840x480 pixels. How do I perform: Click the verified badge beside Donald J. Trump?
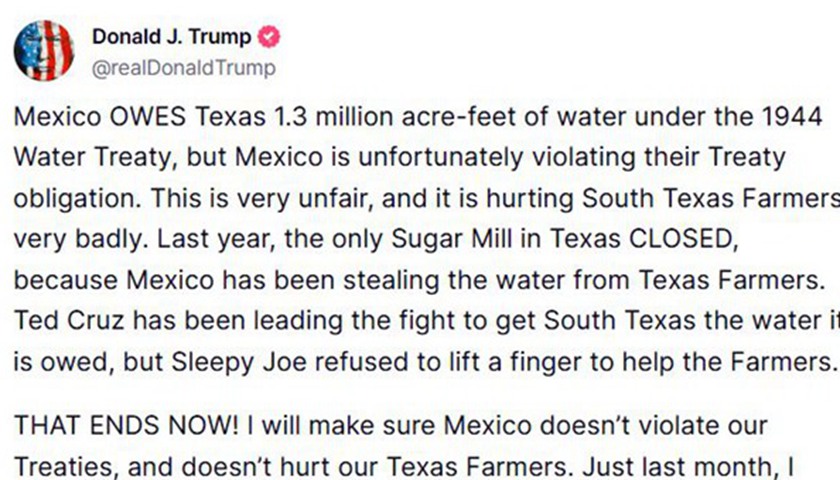click(270, 38)
